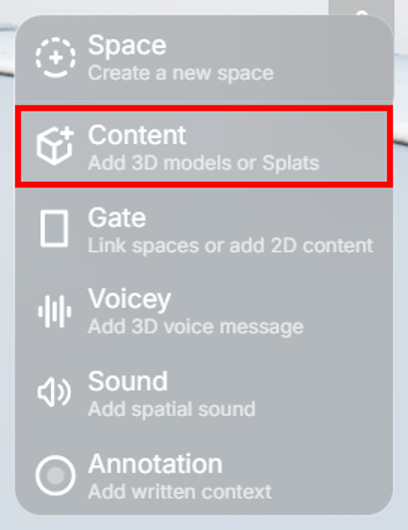The image size is (408, 530).
Task: Click "Add 3D models or Splats" text
Action: (203, 163)
